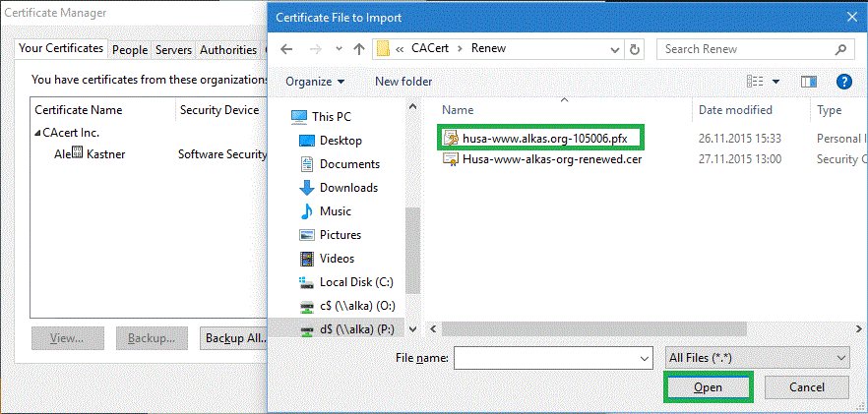
Task: Click the search magnifier icon
Action: (x=841, y=49)
